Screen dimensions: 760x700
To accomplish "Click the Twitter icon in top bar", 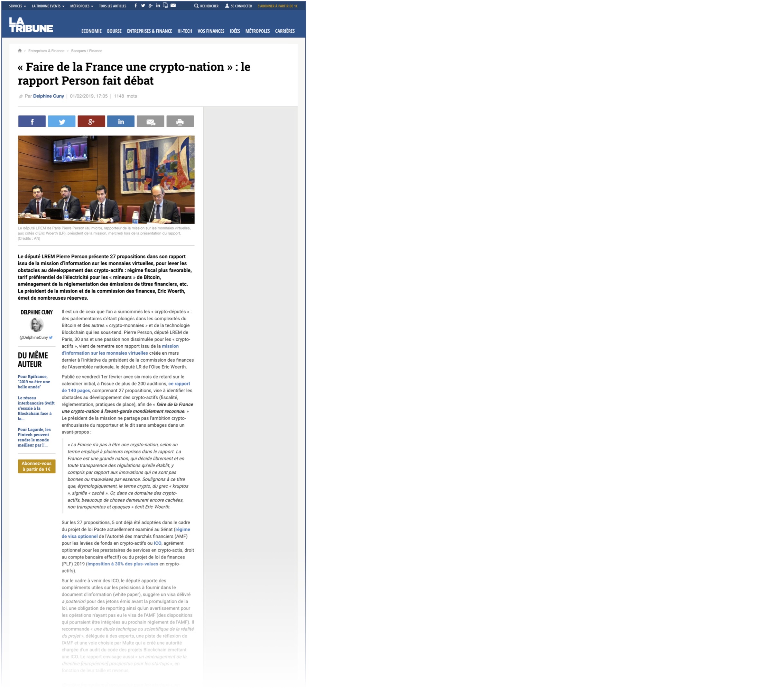I will [143, 6].
